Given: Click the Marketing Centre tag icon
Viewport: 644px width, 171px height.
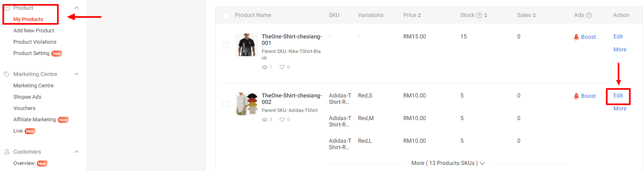Looking at the screenshot, I should tap(7, 74).
